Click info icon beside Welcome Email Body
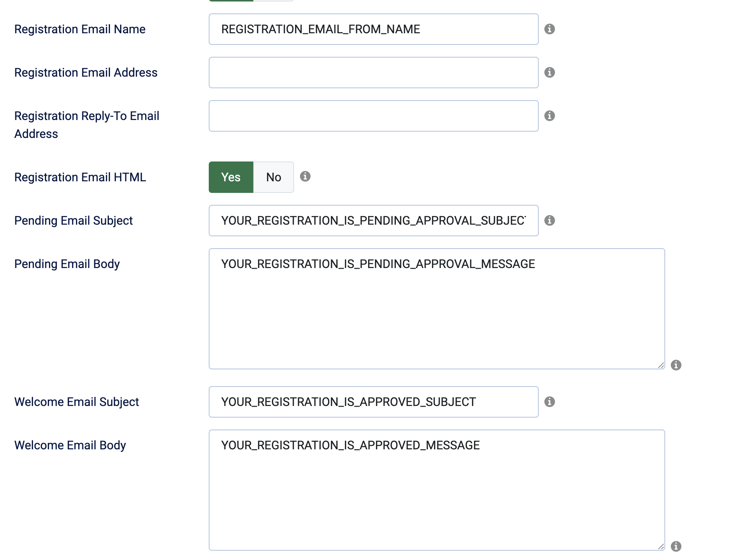Screen dimensions: 740x560 click(x=676, y=546)
